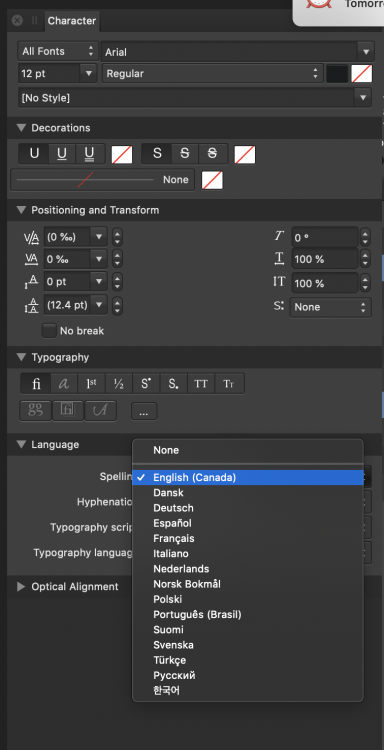Toggle discretionary ligatures gg icon
The width and height of the screenshot is (384, 750).
35,411
